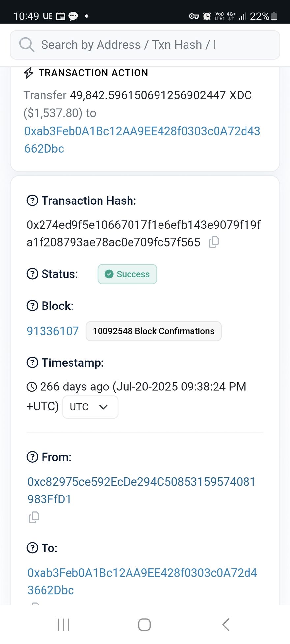Image resolution: width=290 pixels, height=644 pixels.
Task: Tap help icon beside Status
Action: tap(32, 274)
